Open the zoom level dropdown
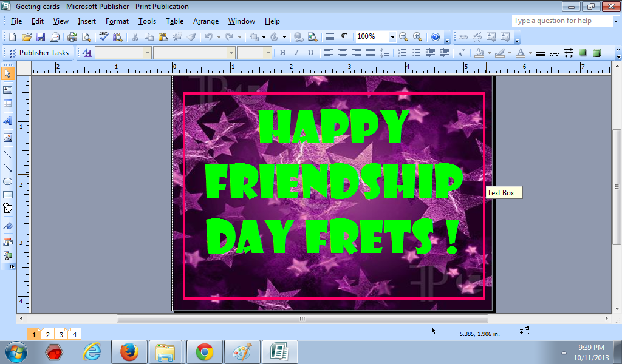Image resolution: width=622 pixels, height=364 pixels. [391, 37]
